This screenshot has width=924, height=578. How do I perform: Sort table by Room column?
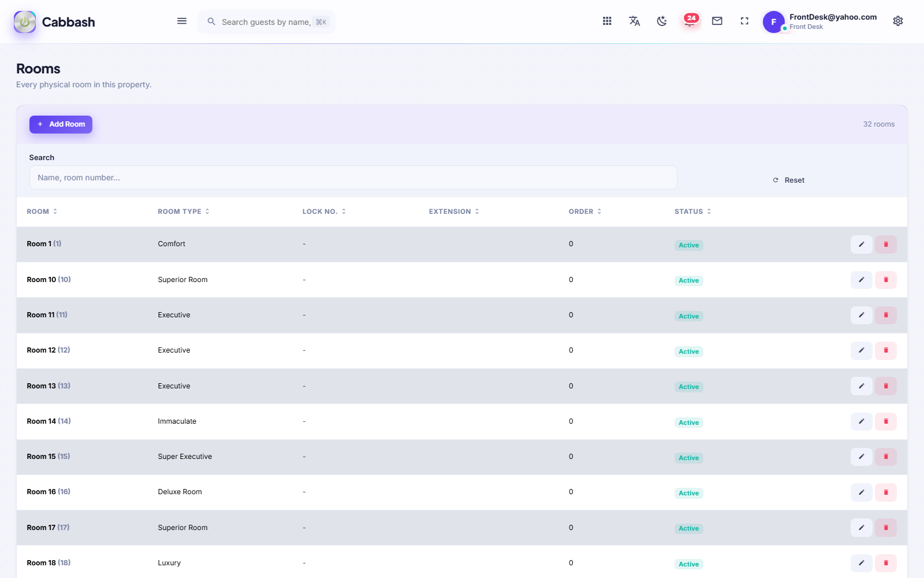(x=42, y=212)
